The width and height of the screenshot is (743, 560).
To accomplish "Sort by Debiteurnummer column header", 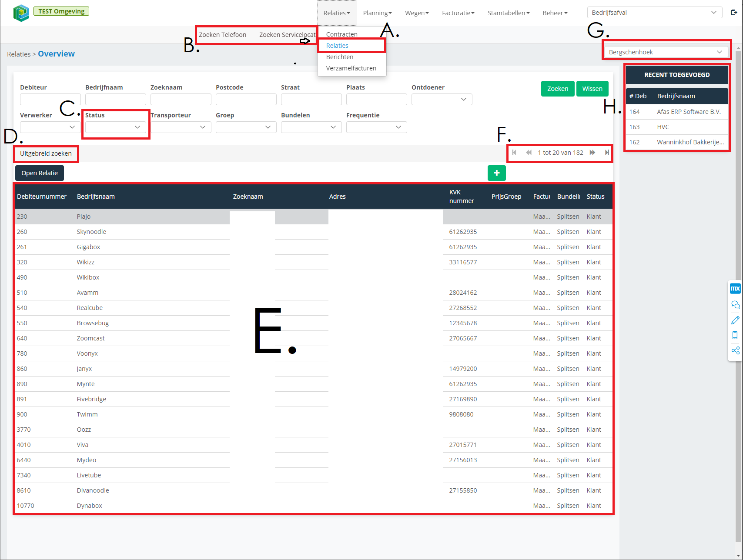I will [x=42, y=197].
